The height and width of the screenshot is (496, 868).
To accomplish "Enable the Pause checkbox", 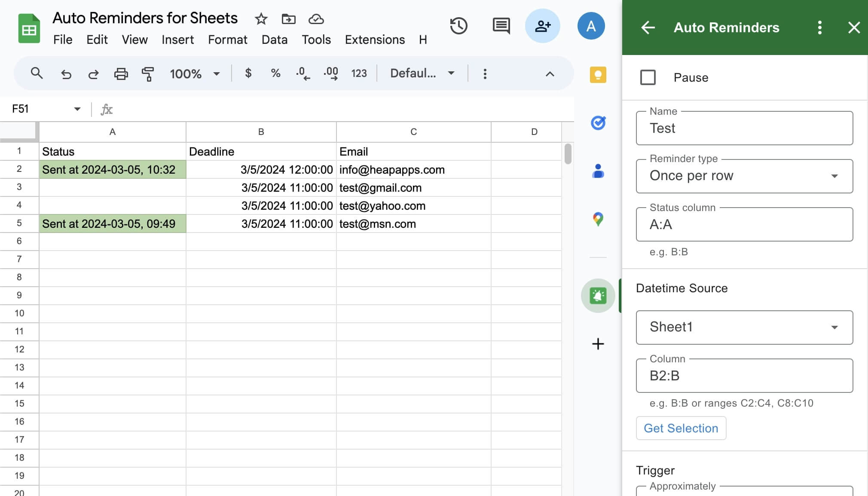I will [648, 78].
